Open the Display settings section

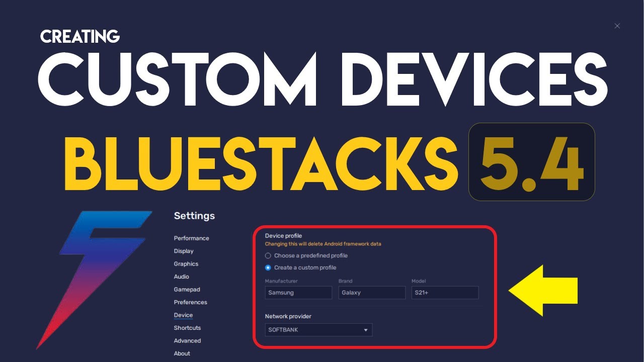coord(184,251)
